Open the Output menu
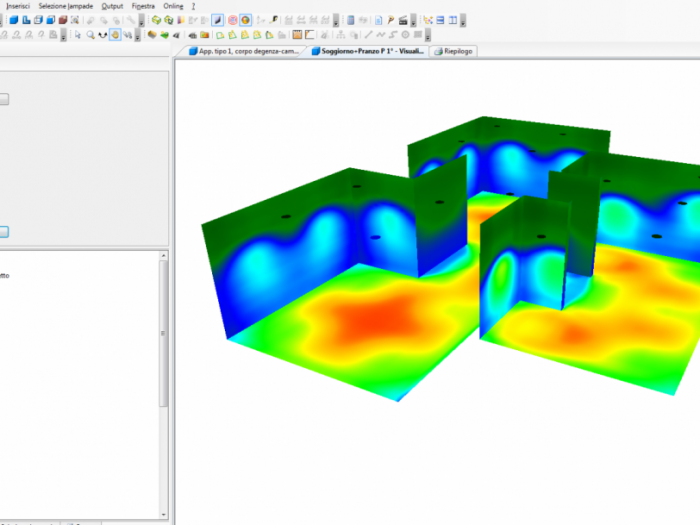 (x=112, y=6)
